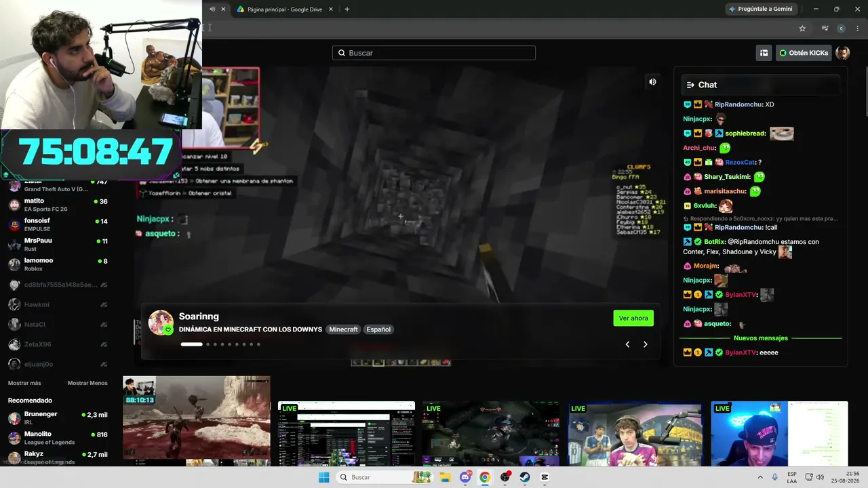
Task: Go to the previous featured stream
Action: point(627,344)
